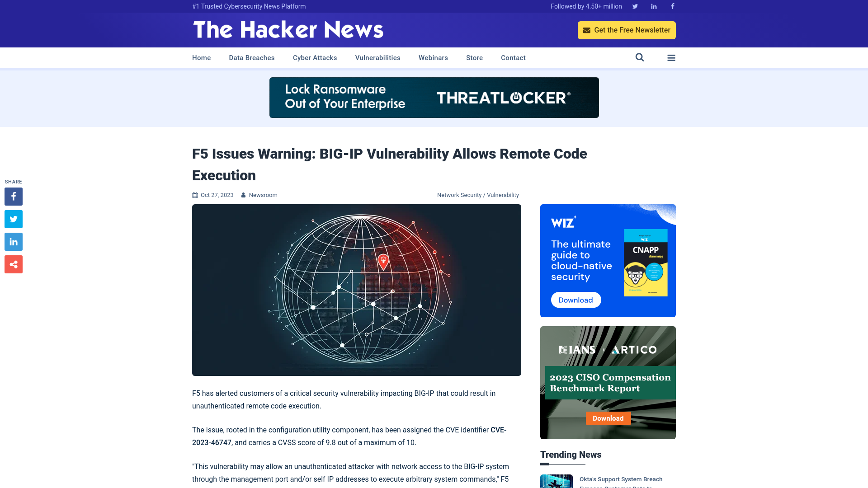Click the LinkedIn share icon
This screenshot has height=488, width=868.
pyautogui.click(x=13, y=241)
